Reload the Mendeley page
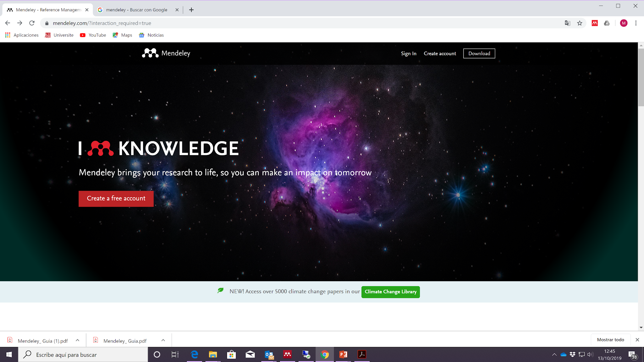Screen dimensions: 644x362 (32, 23)
